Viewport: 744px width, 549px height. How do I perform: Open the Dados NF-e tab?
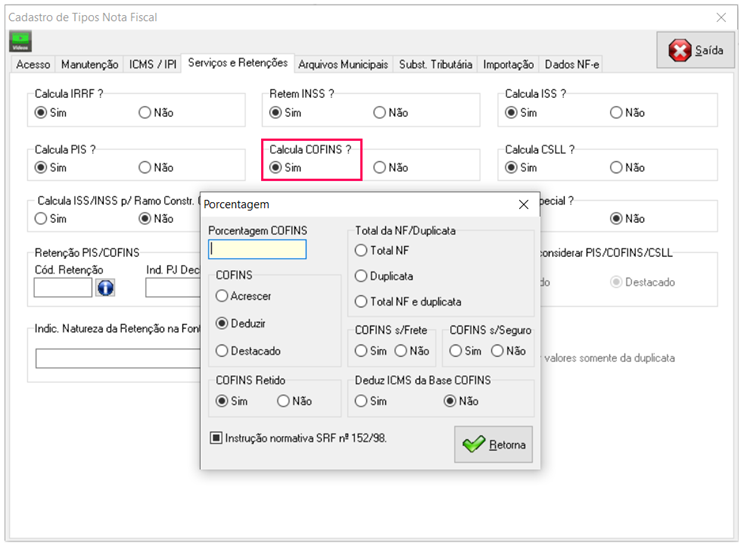572,64
